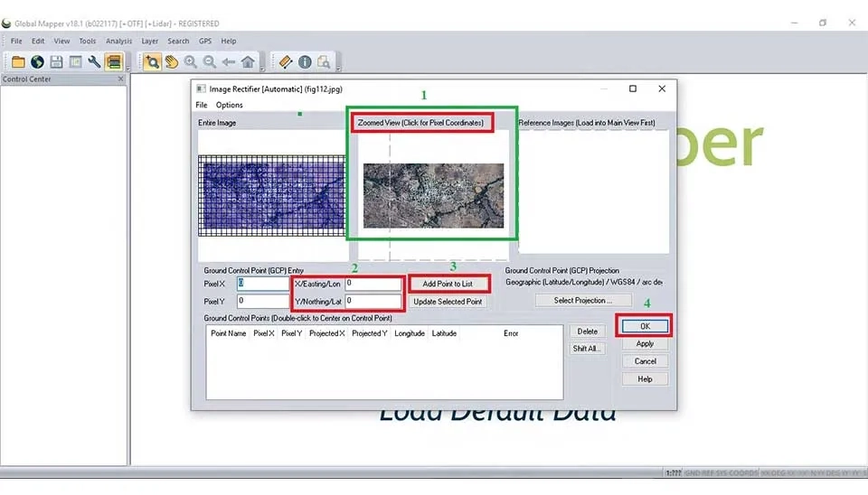Screen dimensions: 868x495
Task: Activate the Feature Info tool icon
Action: (305, 61)
